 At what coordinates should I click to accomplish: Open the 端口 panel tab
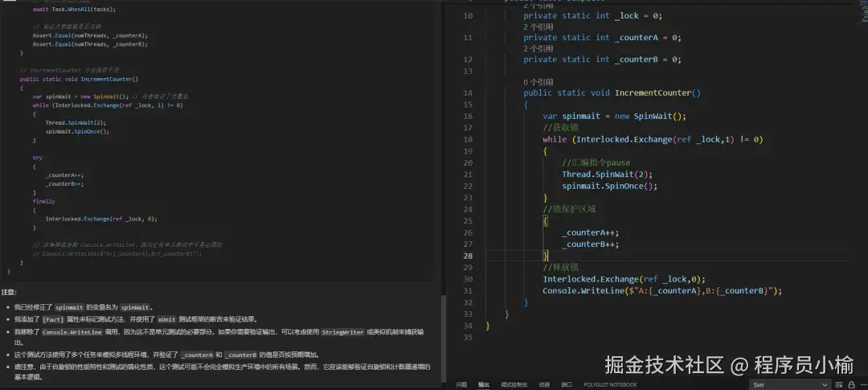pyautogui.click(x=567, y=384)
